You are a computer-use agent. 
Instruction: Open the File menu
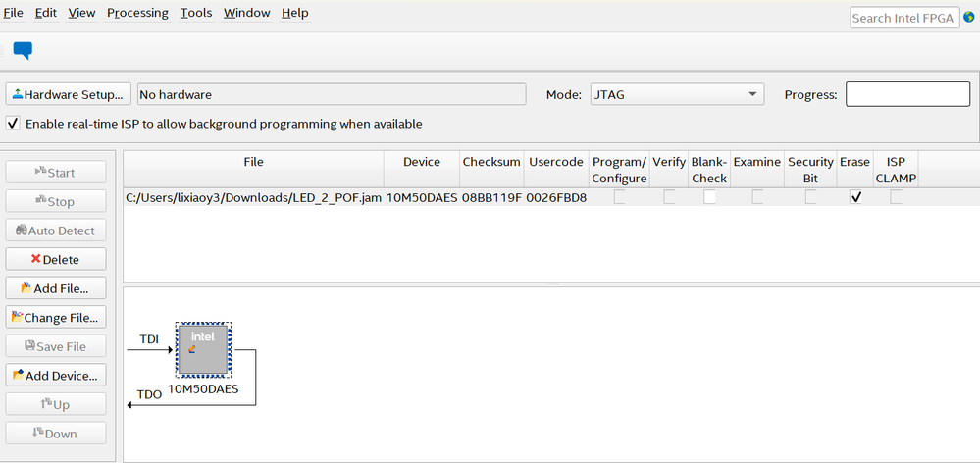click(x=14, y=13)
